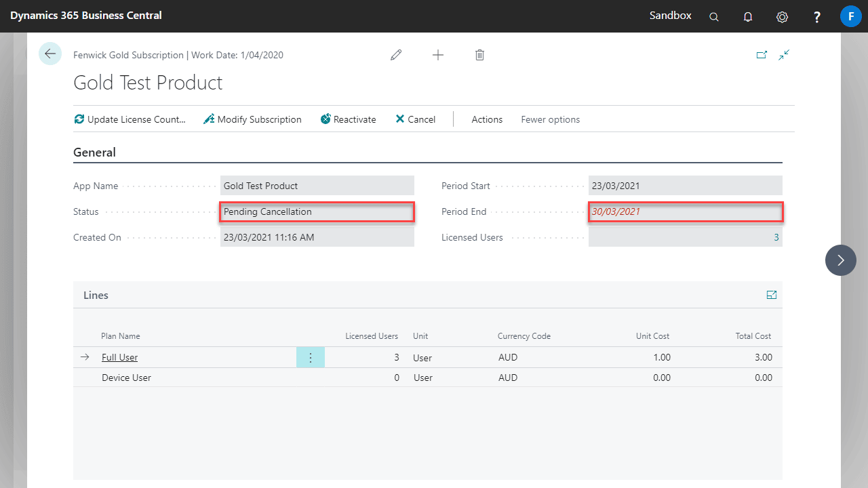Viewport: 868px width, 488px height.
Task: Click the Sandbox environment label
Action: (671, 15)
